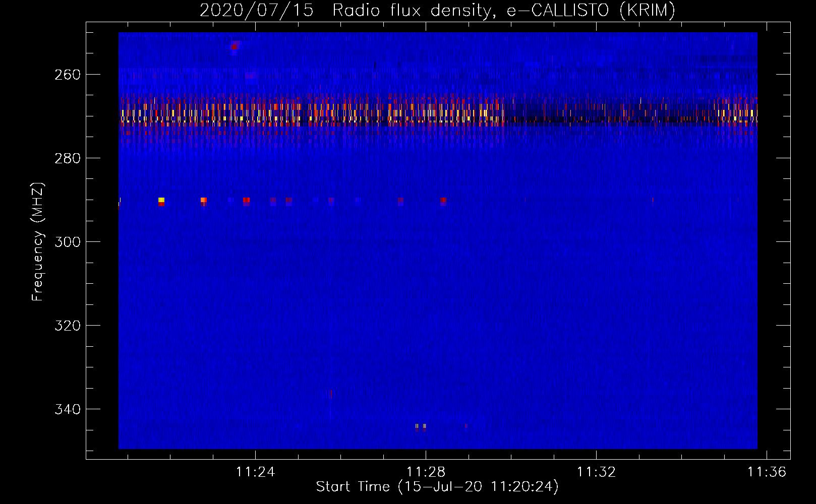Click the 300 frequency tick label
Screen dimensions: 816x504
pos(68,242)
